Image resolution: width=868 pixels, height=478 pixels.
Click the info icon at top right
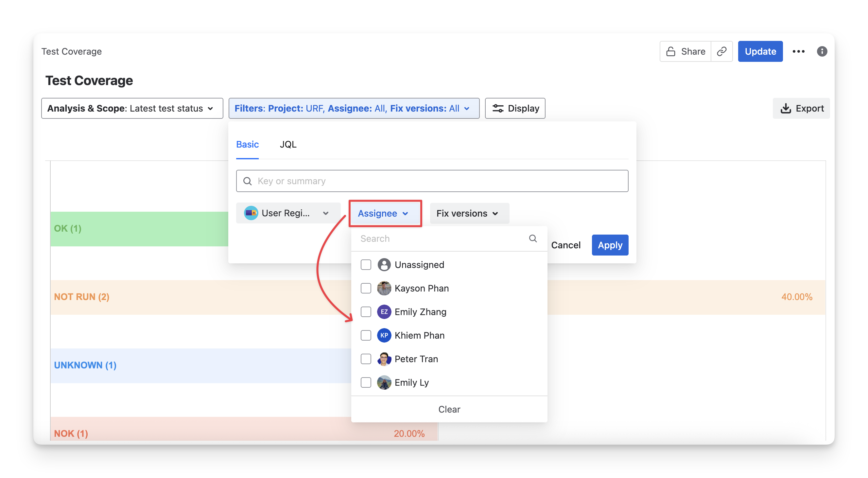pos(822,51)
